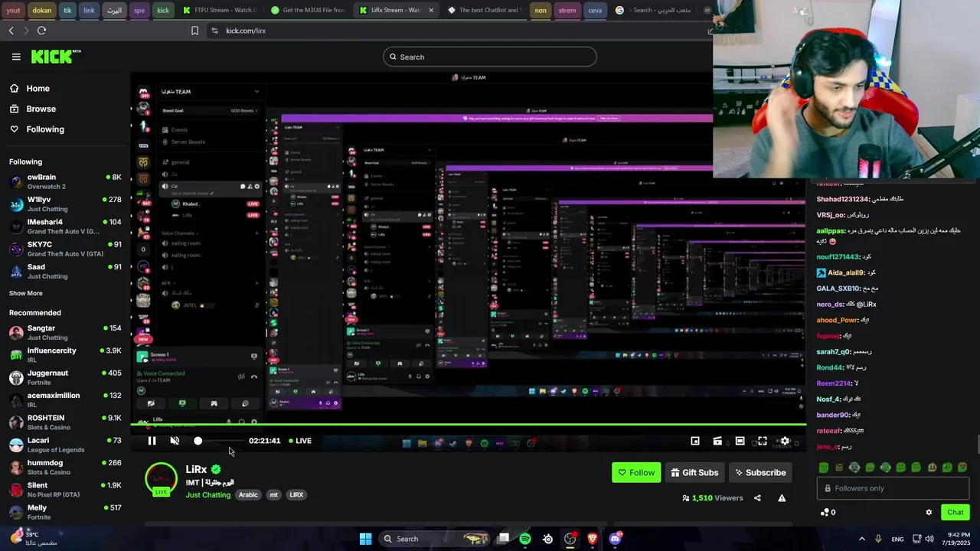Enter fullscreen mode in the player

[763, 441]
